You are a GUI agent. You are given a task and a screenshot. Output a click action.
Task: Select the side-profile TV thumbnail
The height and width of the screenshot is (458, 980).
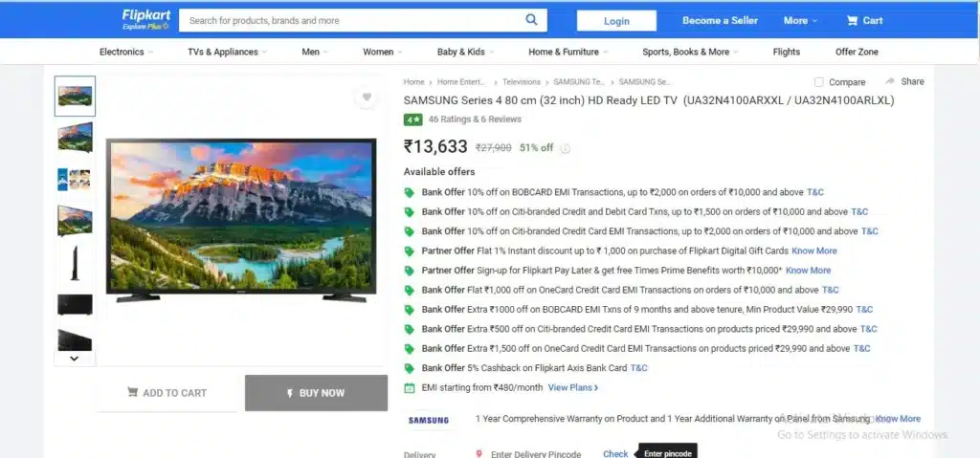tap(75, 263)
